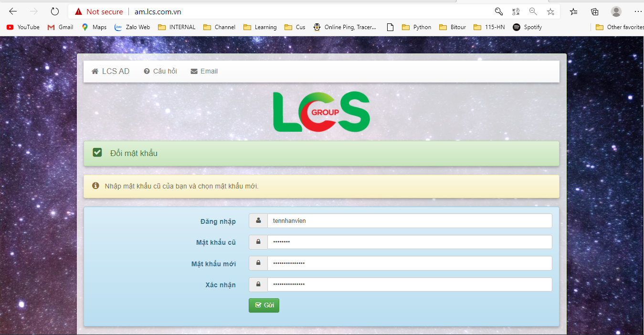Open the INTERNAL bookmarks folder
This screenshot has width=644, height=335.
tap(177, 27)
